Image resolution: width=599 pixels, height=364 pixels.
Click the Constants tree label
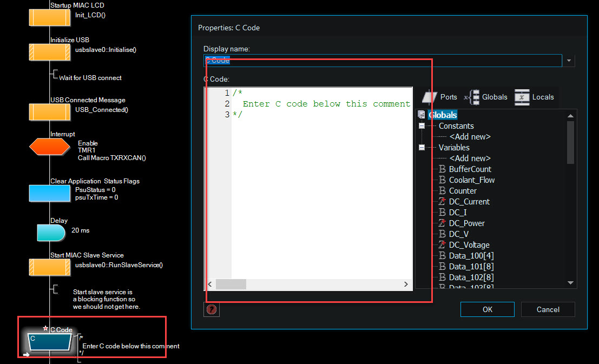point(456,125)
